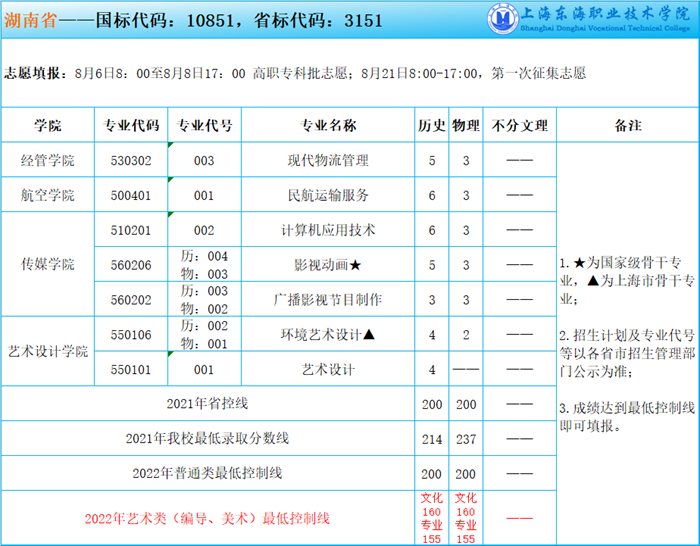
Task: Select major code 530302
Action: pyautogui.click(x=132, y=160)
